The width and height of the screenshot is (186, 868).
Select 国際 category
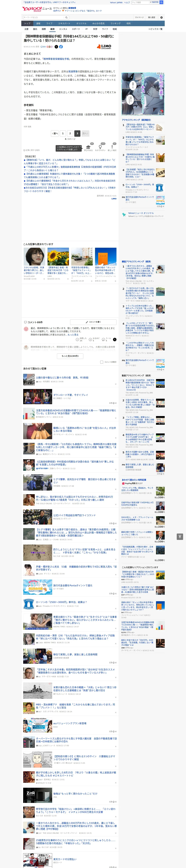tap(44, 29)
